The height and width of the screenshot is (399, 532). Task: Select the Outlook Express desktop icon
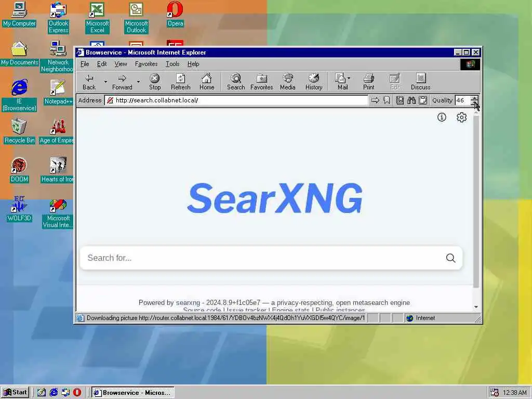coord(58,18)
